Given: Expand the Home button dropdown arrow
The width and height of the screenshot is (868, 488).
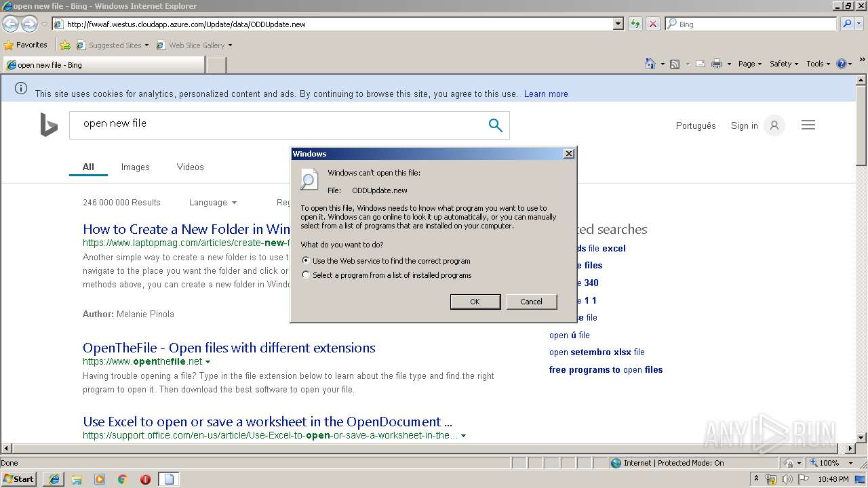Looking at the screenshot, I should point(662,64).
